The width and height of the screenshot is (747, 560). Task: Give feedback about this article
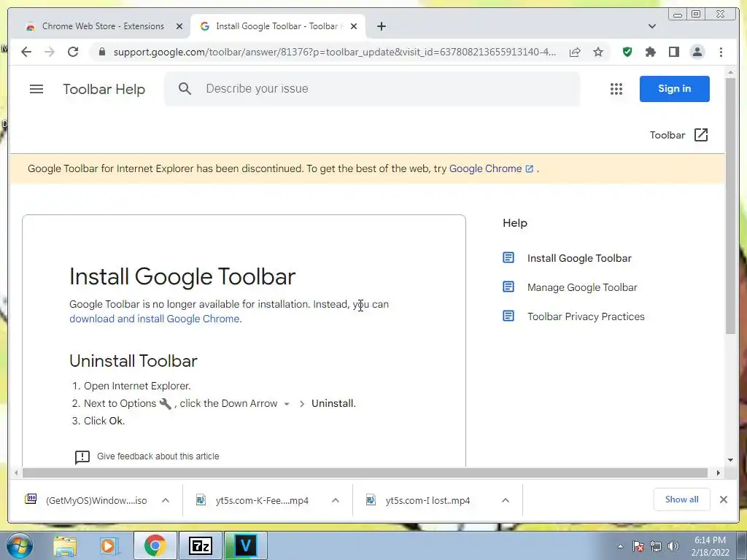tap(158, 456)
